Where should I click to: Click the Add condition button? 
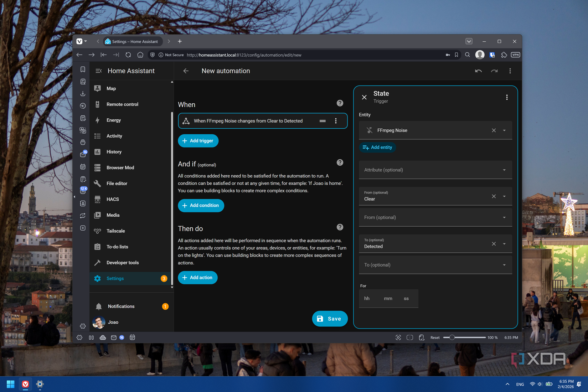[x=201, y=206]
